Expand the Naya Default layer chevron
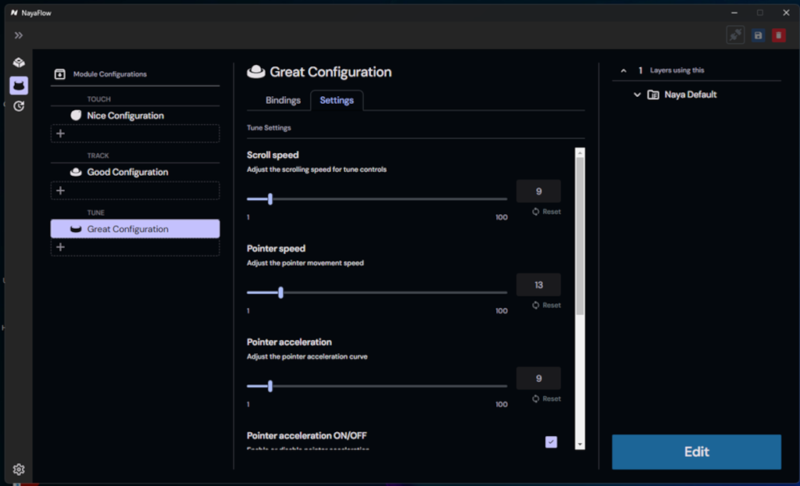 pos(637,94)
